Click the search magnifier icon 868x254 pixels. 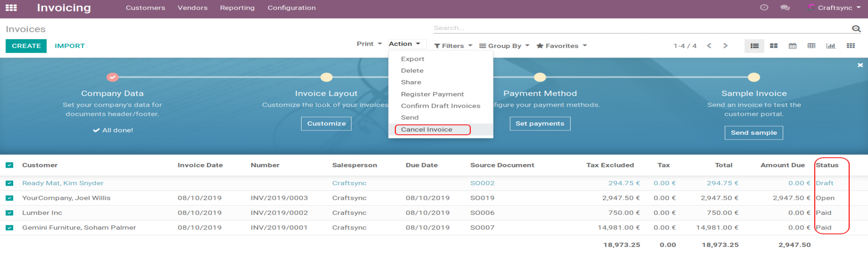tap(856, 29)
